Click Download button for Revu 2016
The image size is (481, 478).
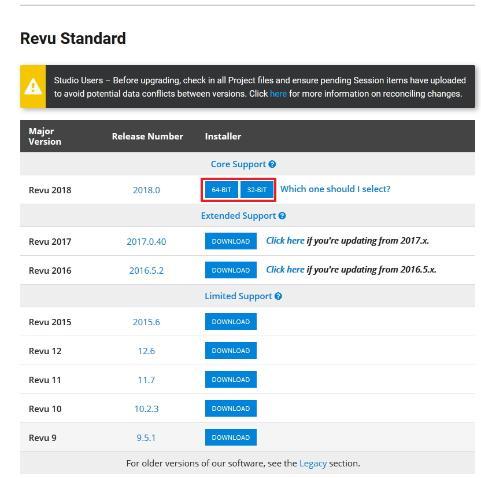(231, 270)
